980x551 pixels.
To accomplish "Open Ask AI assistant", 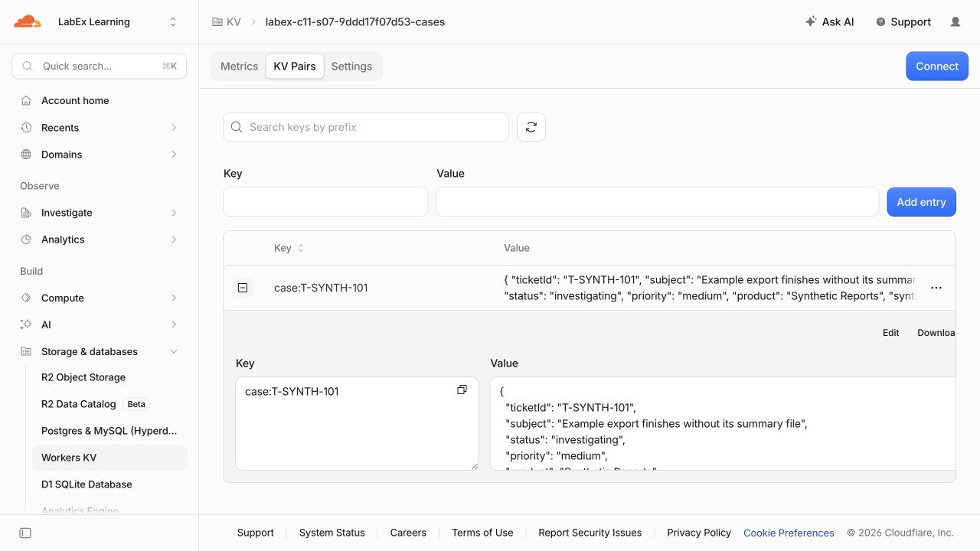I will (830, 22).
